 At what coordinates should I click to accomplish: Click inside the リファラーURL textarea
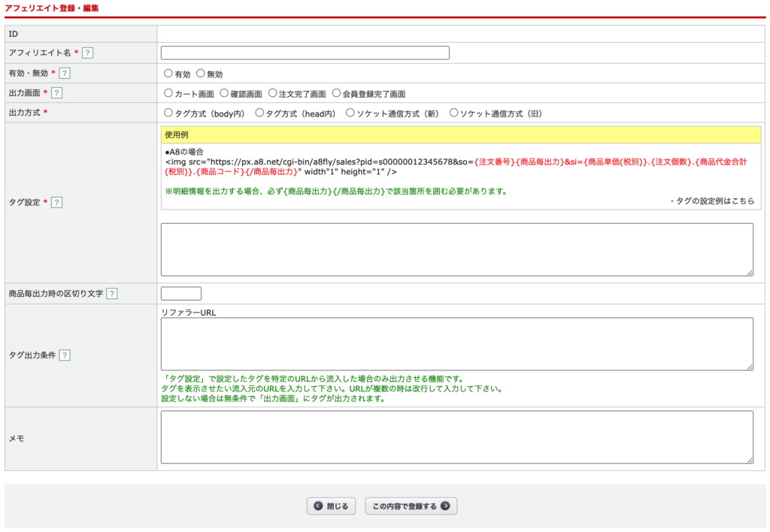[x=456, y=343]
